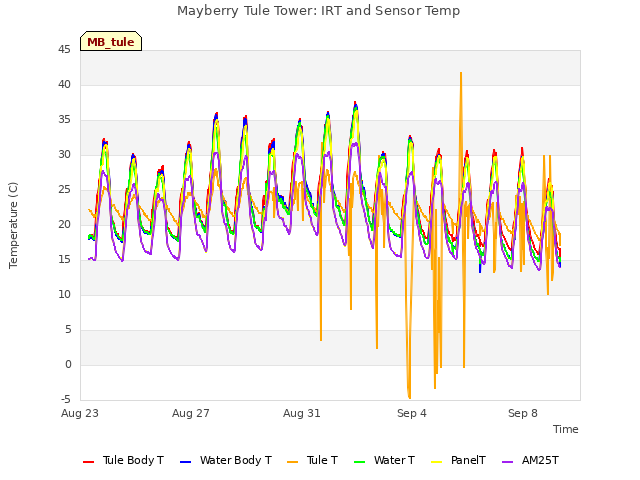640x480 pixels.
Task: Click the red Tule Body T swatch
Action: (x=89, y=462)
